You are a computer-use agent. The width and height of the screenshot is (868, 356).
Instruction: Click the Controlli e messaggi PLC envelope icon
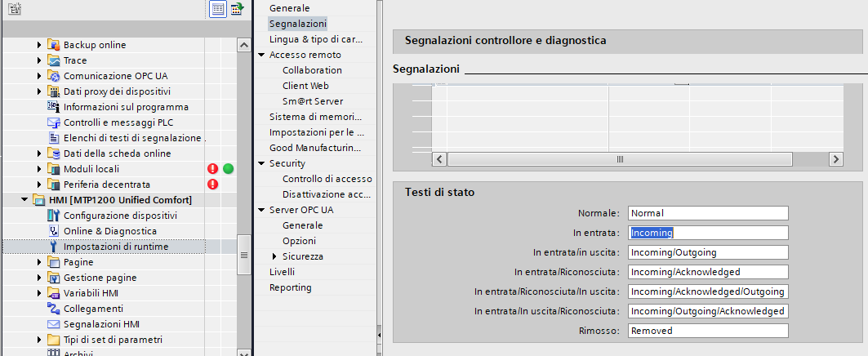(x=54, y=122)
